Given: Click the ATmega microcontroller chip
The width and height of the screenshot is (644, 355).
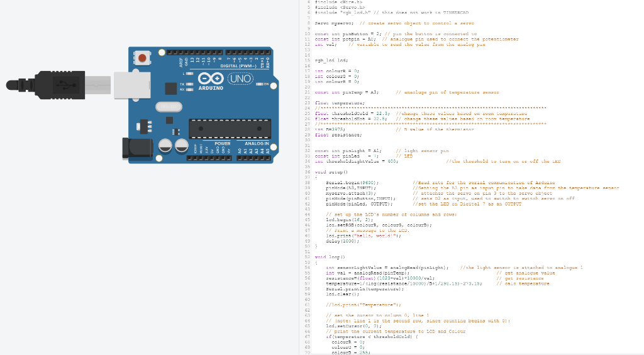Looking at the screenshot, I should click(230, 128).
